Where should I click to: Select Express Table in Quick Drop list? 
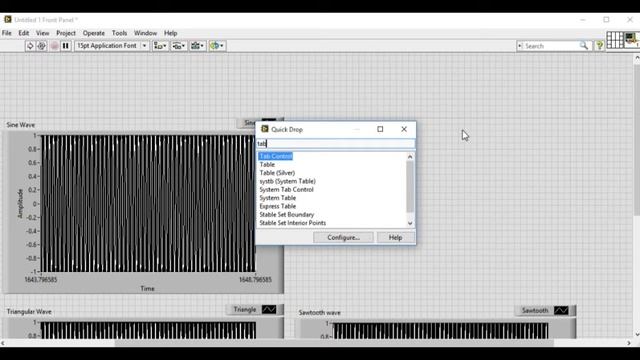(278, 206)
